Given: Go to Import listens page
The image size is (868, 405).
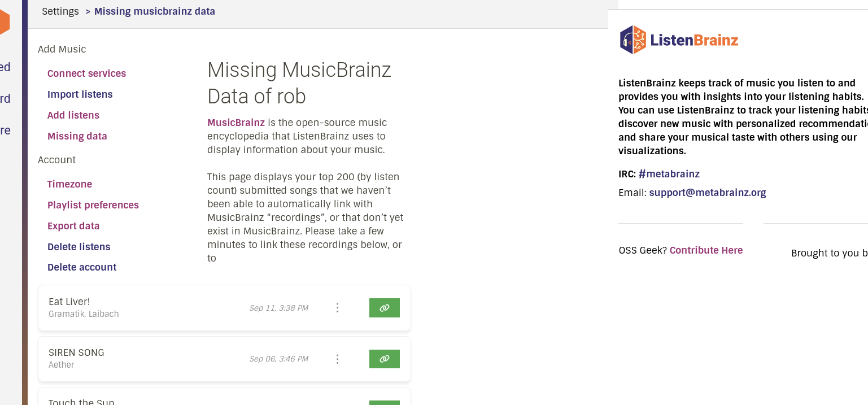Looking at the screenshot, I should pos(80,94).
